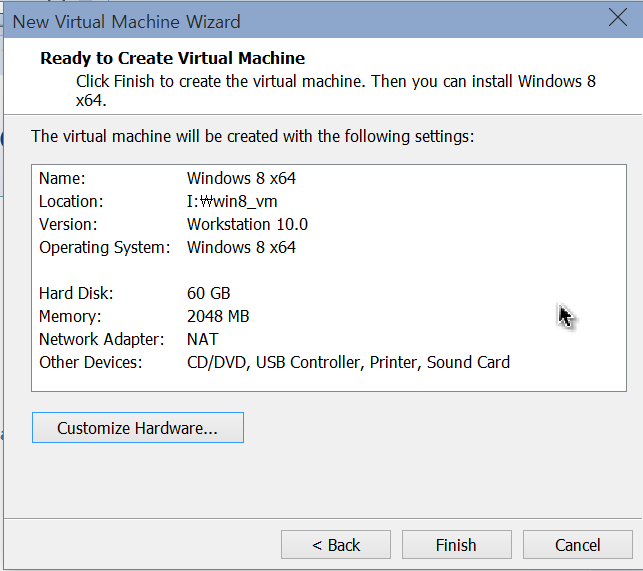Select the Name value 'Windows 8 x64'
This screenshot has width=643, height=571.
coord(241,178)
